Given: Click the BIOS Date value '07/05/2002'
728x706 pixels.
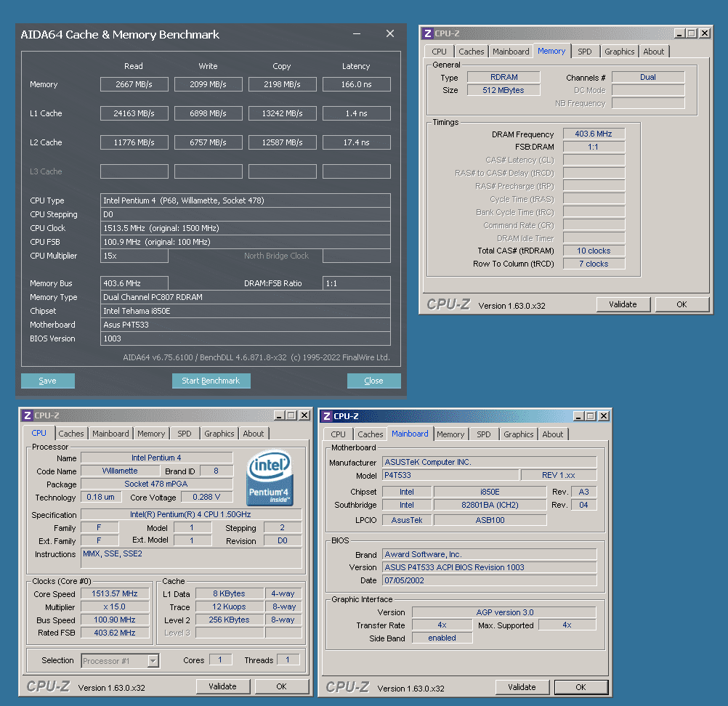Looking at the screenshot, I should 490,580.
